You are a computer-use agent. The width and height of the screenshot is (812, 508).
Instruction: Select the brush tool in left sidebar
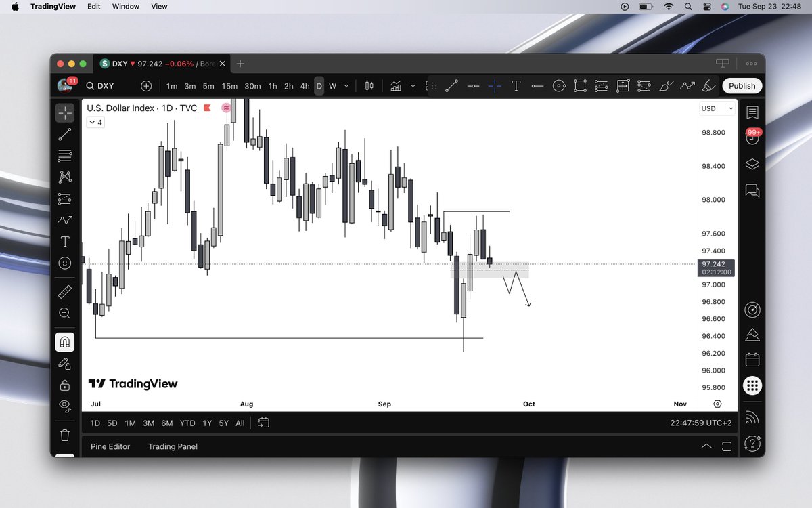click(65, 220)
